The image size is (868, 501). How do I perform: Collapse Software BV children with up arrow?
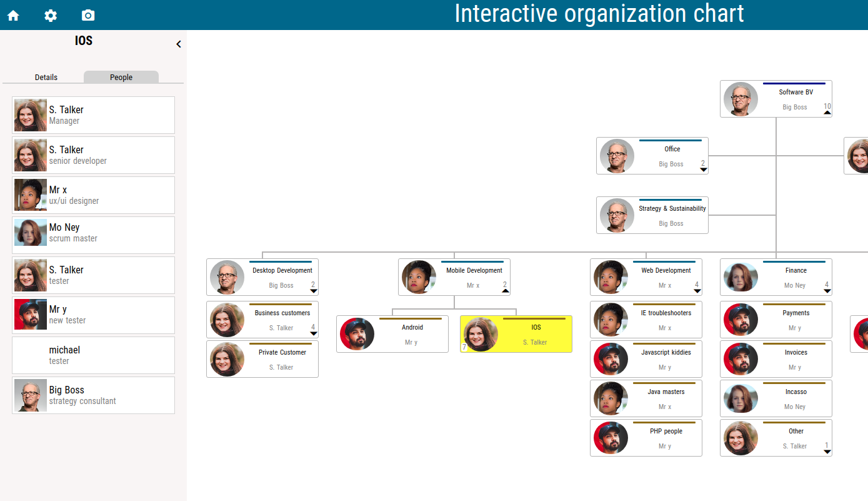tap(827, 113)
